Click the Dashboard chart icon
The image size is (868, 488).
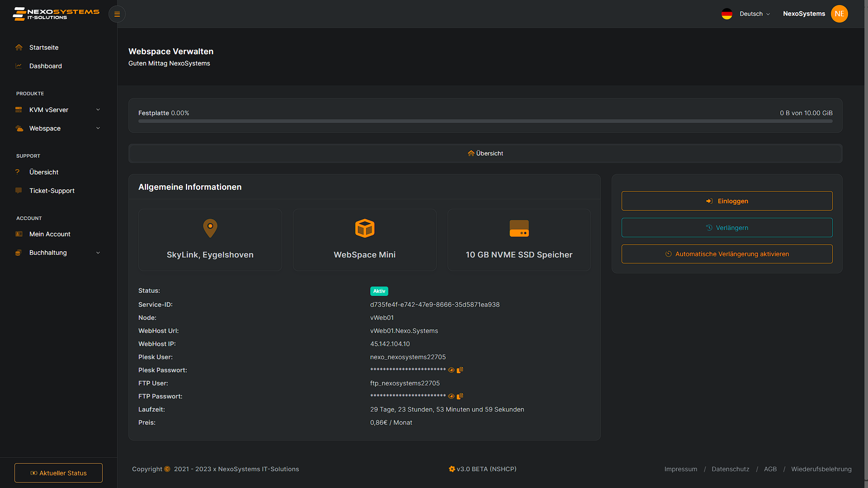click(x=19, y=66)
